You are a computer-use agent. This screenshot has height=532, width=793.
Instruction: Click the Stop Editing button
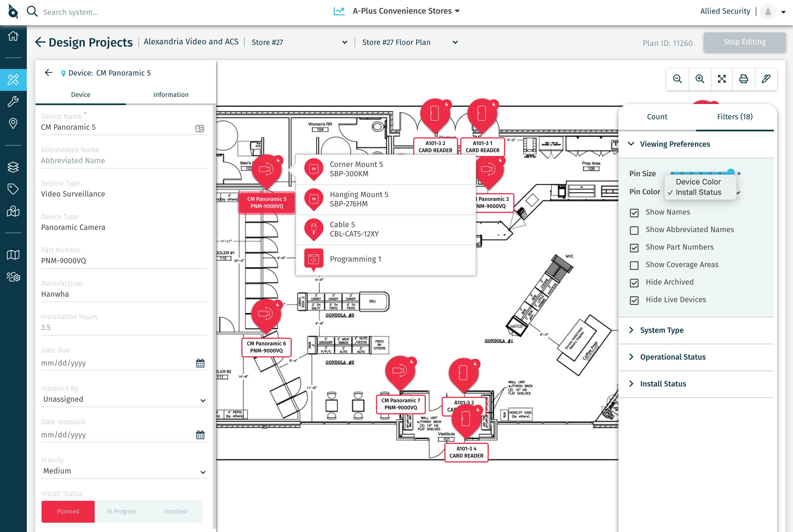pos(745,42)
